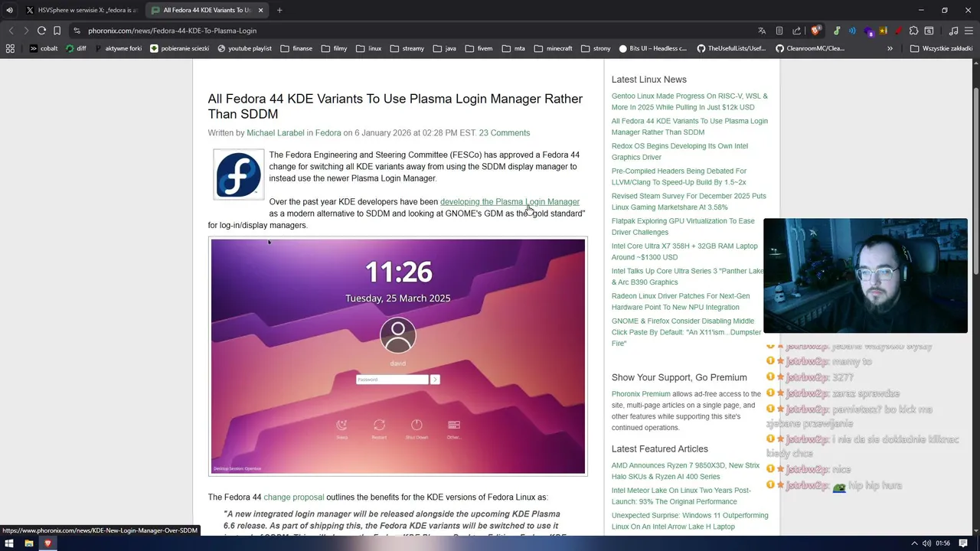The image size is (980, 551).
Task: Open the Fedora category link in byline
Action: click(328, 133)
